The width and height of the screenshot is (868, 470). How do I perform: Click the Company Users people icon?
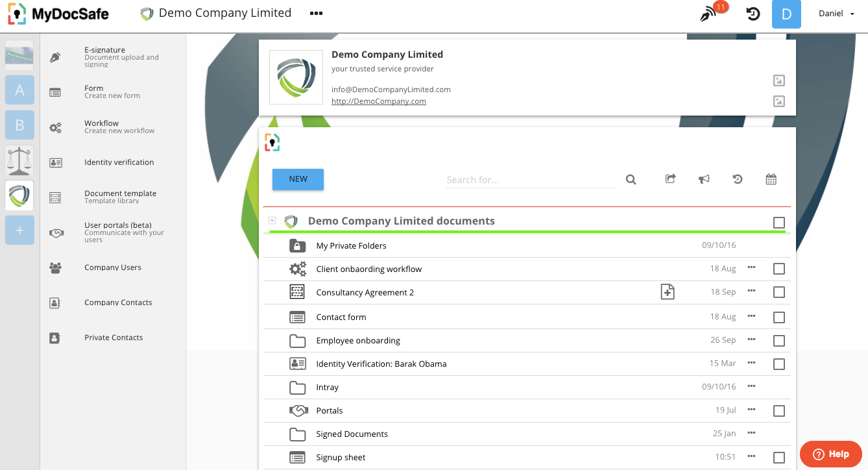point(55,267)
